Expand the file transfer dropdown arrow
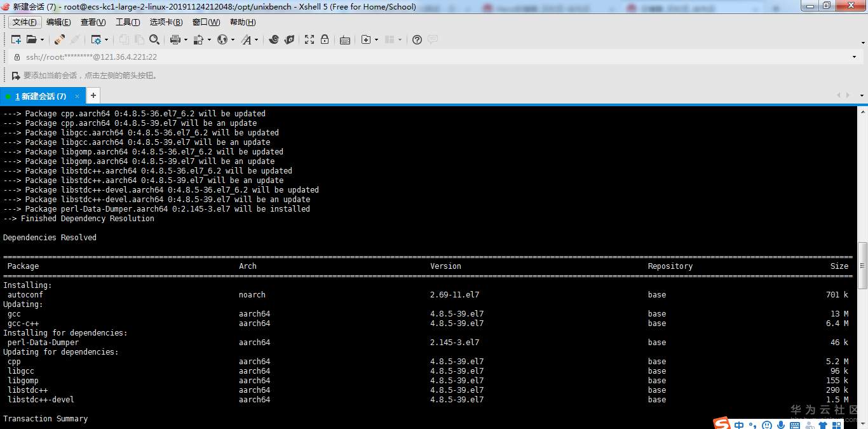The height and width of the screenshot is (429, 868). click(209, 39)
